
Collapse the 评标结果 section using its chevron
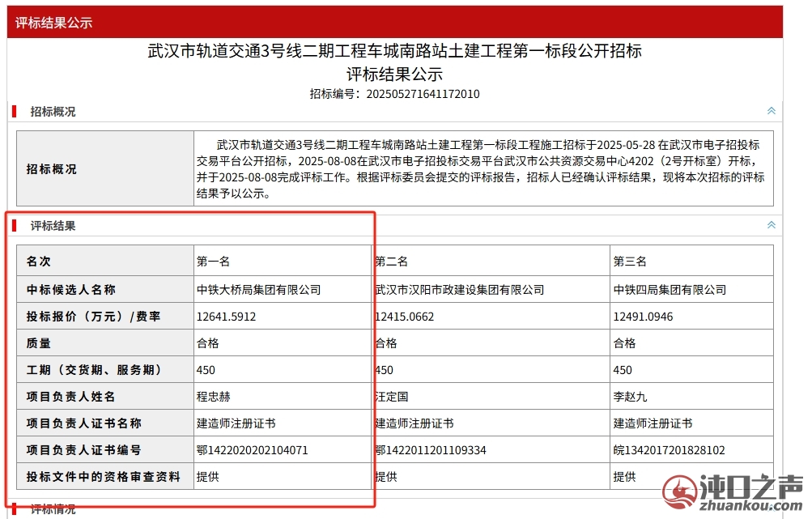pyautogui.click(x=771, y=225)
